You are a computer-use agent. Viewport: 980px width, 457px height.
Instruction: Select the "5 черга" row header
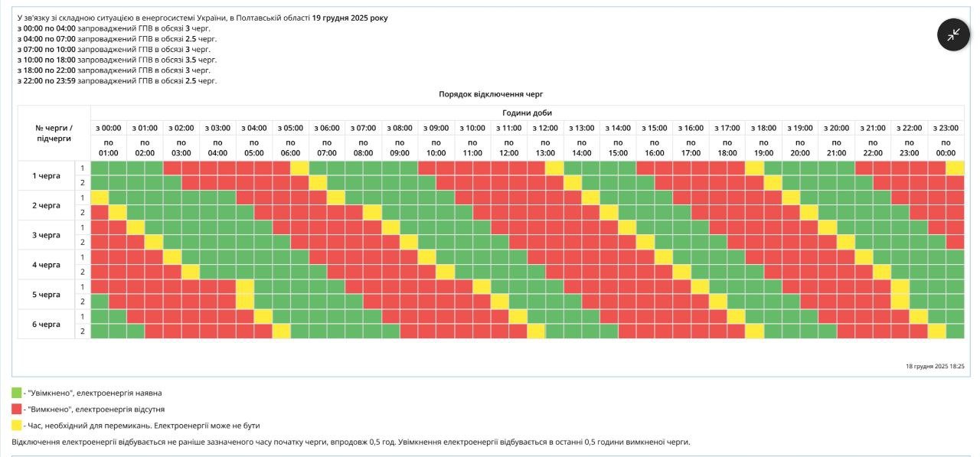46,295
